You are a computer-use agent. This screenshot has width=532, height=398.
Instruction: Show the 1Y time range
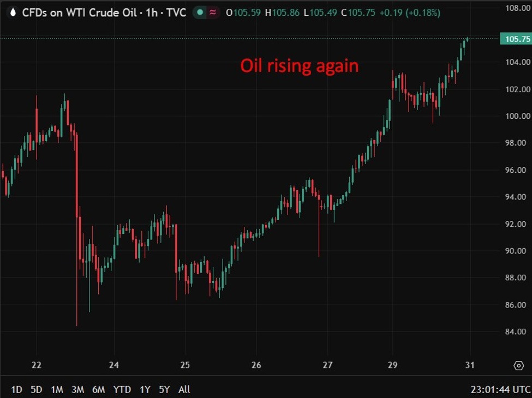(x=145, y=389)
